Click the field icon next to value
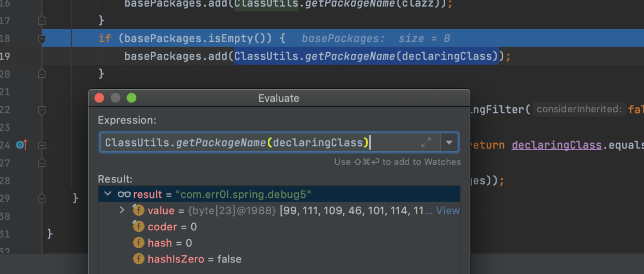The width and height of the screenshot is (644, 274). (x=139, y=210)
